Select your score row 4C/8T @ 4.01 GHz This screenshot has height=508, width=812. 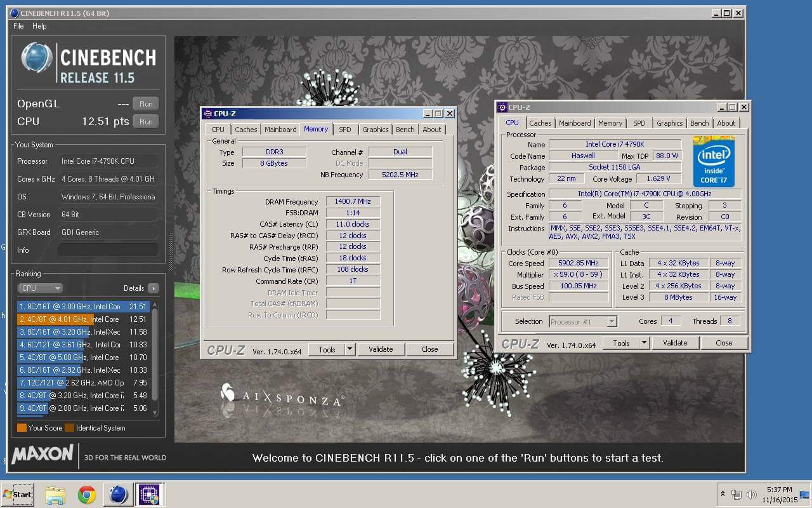click(x=83, y=319)
